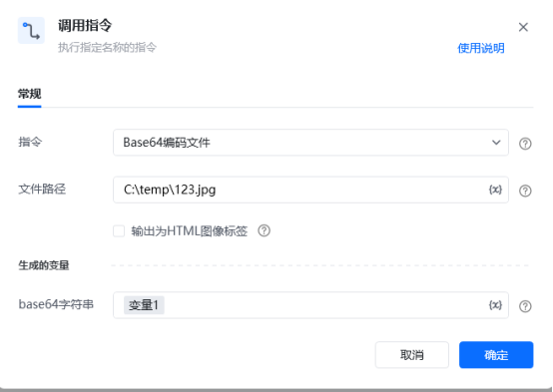Image resolution: width=553 pixels, height=392 pixels.
Task: Click the 执行指定名称的指令 subtitle text
Action: click(107, 47)
